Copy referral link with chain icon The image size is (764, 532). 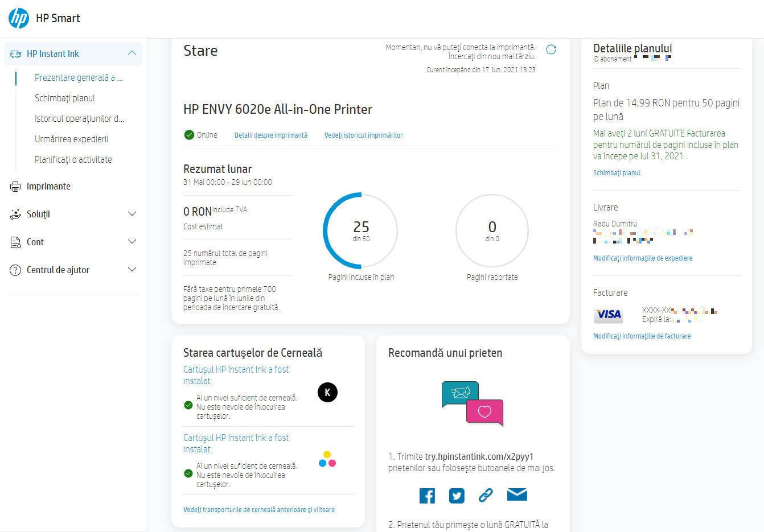pyautogui.click(x=486, y=495)
